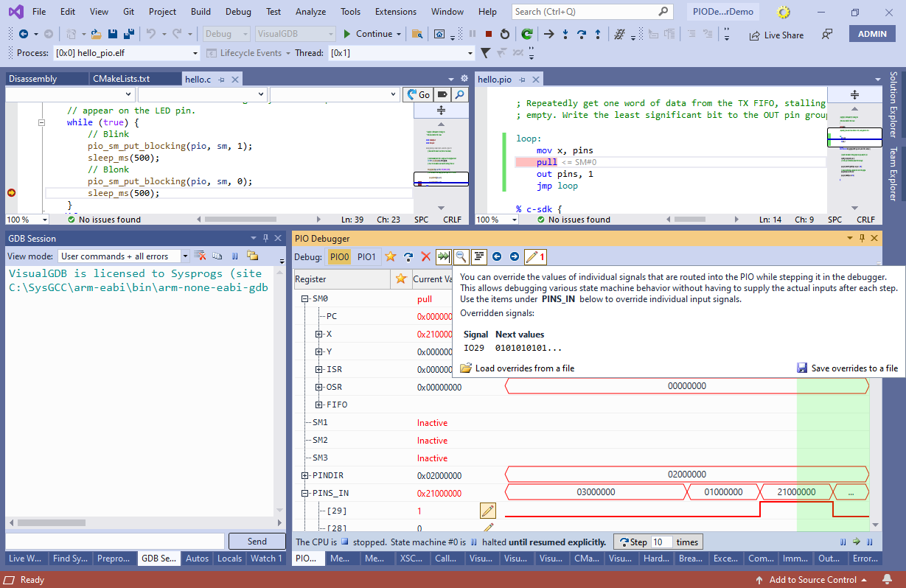Click the ADMIN button

click(872, 34)
